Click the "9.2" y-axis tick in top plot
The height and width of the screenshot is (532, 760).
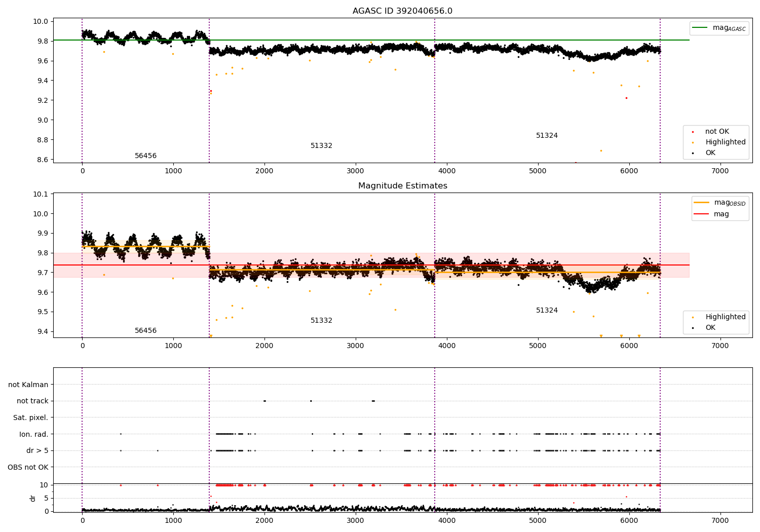pyautogui.click(x=44, y=100)
